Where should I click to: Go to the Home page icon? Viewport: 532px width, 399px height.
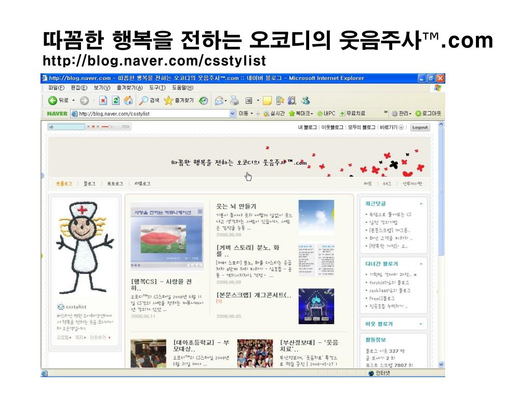(128, 100)
